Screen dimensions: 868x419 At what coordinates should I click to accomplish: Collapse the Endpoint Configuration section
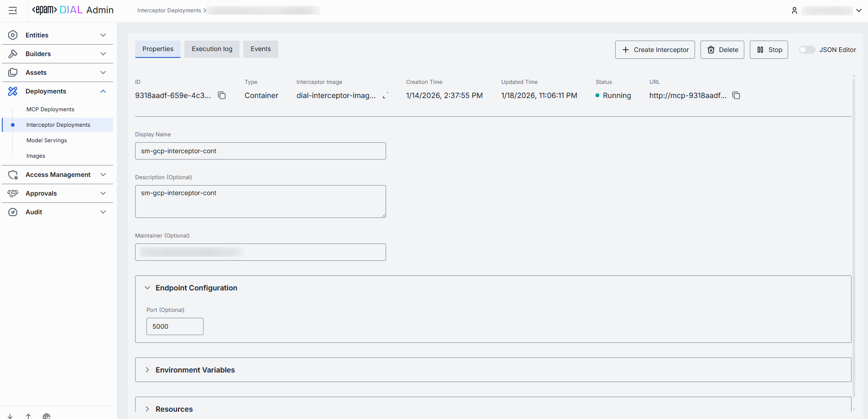(x=147, y=288)
